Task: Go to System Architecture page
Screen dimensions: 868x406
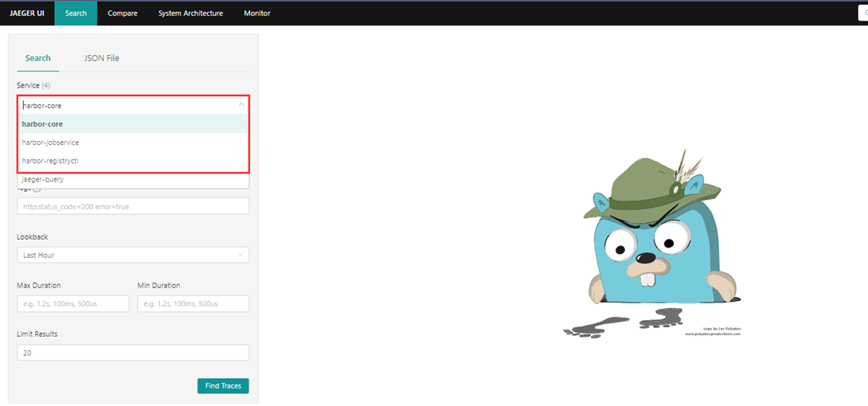Action: (190, 14)
